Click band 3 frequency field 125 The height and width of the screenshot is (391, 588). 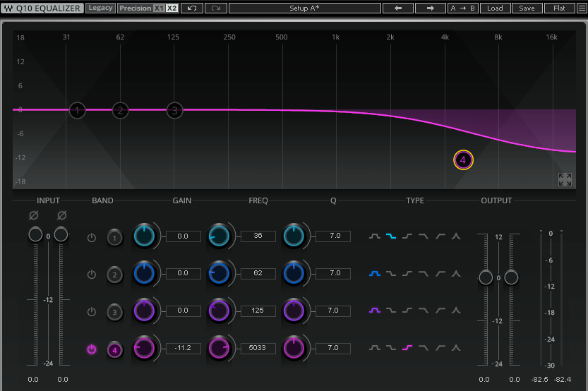click(258, 311)
